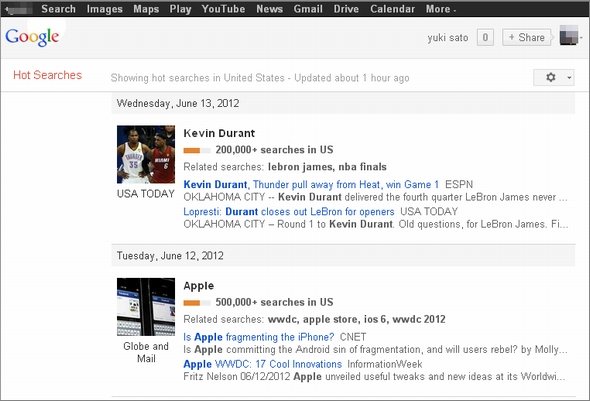Screen dimensions: 590x401
Task: Open the yuki sato profile name
Action: [447, 38]
